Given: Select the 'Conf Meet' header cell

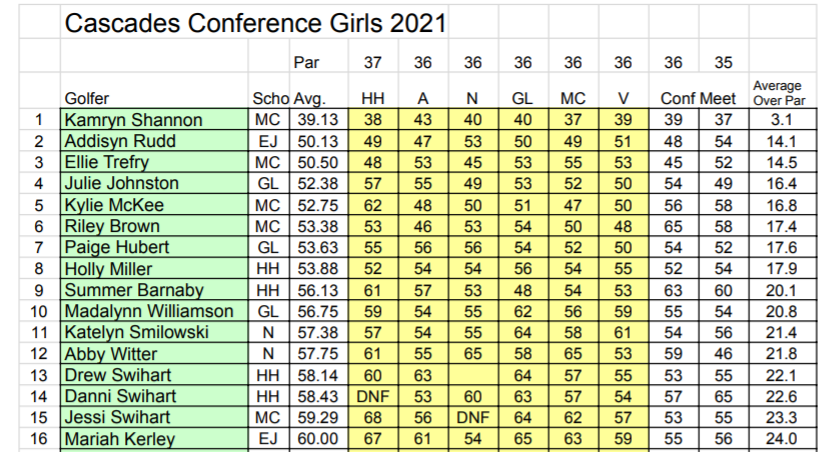Looking at the screenshot, I should click(x=698, y=99).
